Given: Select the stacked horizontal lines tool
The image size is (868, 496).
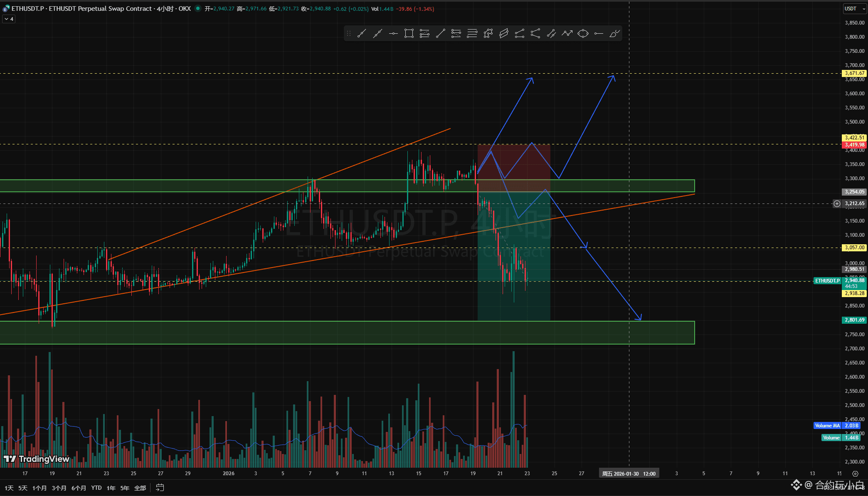Looking at the screenshot, I should click(x=472, y=34).
